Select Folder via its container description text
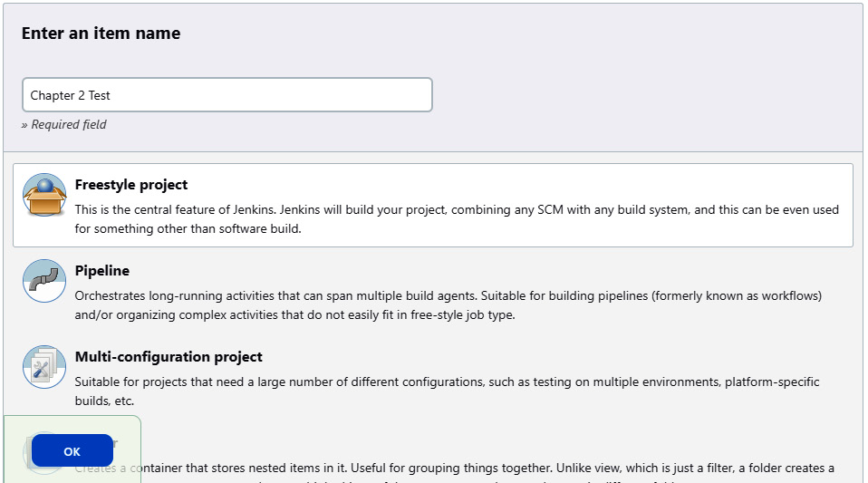 pyautogui.click(x=482, y=468)
